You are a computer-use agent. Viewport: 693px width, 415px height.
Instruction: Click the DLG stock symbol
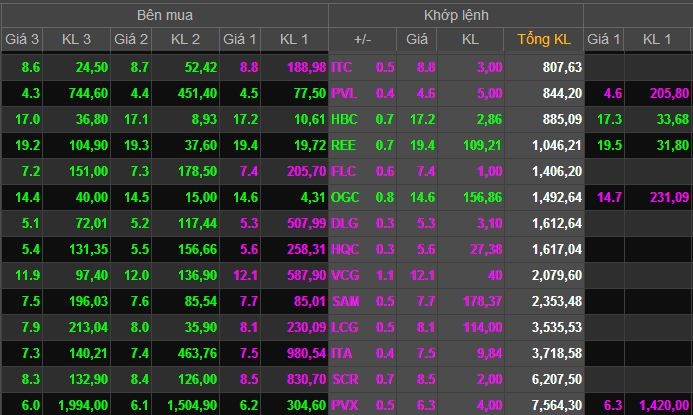pos(342,223)
